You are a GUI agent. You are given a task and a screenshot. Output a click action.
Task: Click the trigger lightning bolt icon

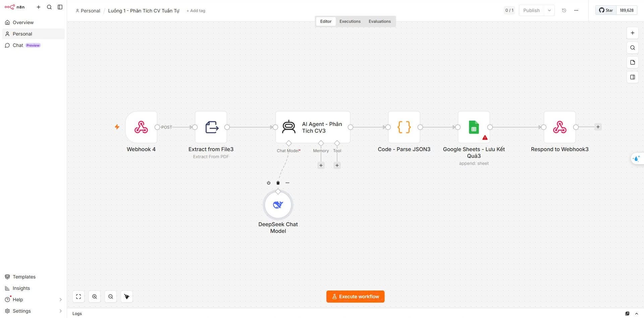117,127
